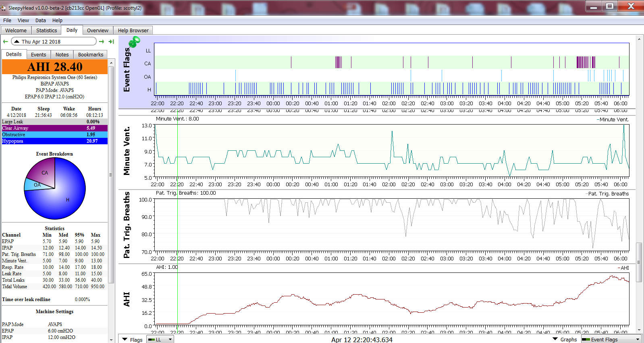Open the Help menu
Viewport: 644px width, 343px height.
(57, 20)
